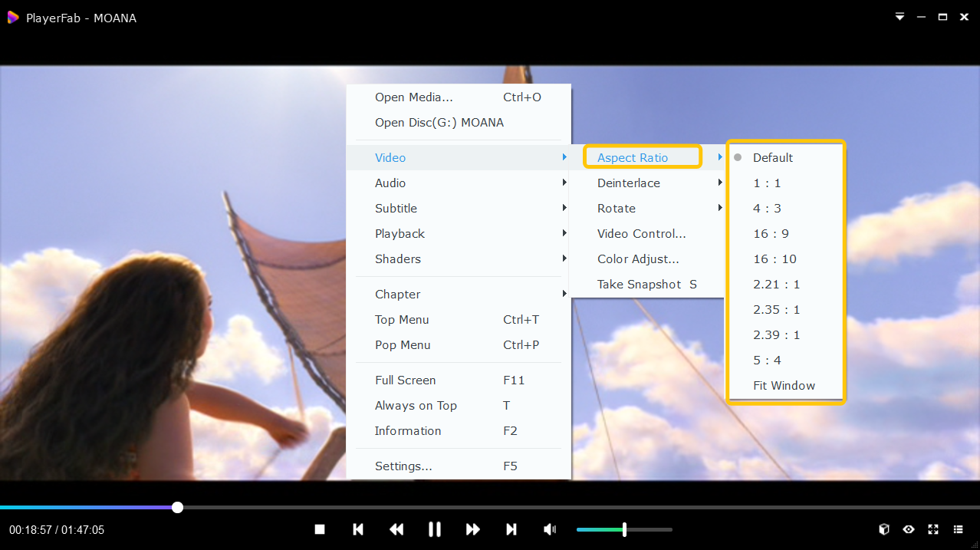The width and height of the screenshot is (980, 550).
Task: Maximize the PlayerFab window
Action: pos(942,17)
